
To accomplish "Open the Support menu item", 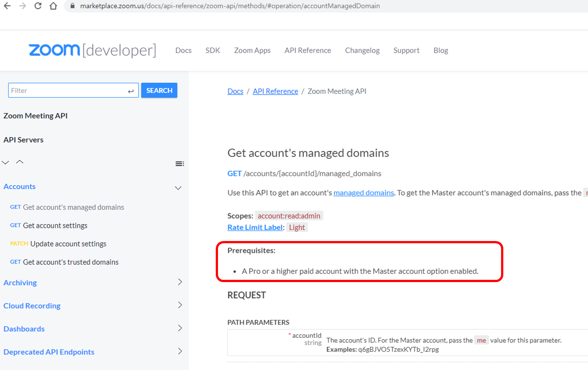I will (x=406, y=50).
